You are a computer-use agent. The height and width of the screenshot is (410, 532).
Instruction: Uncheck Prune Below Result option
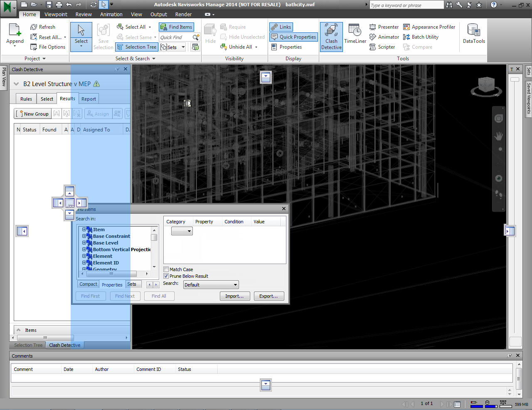166,276
